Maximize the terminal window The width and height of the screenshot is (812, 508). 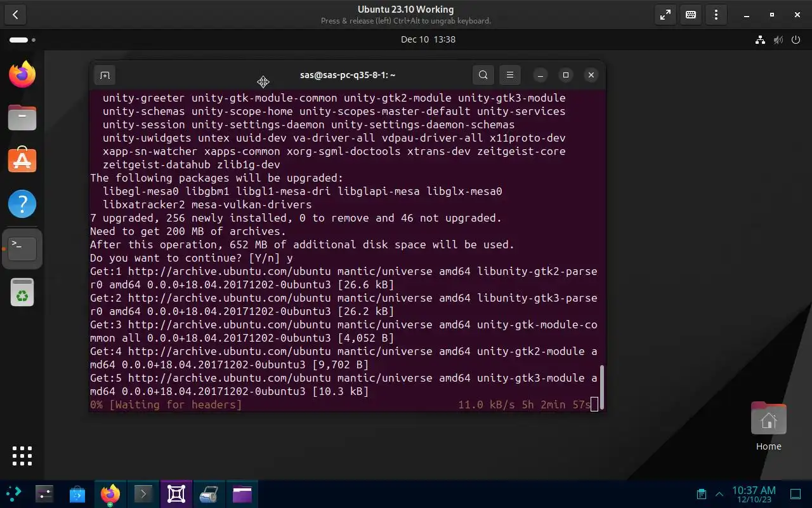(x=566, y=75)
